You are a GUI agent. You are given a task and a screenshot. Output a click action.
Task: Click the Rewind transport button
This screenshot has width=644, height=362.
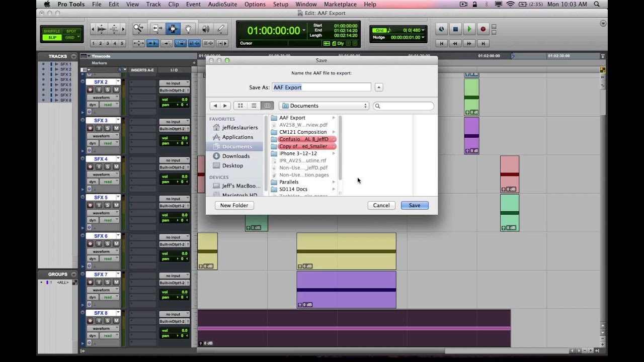tap(455, 43)
